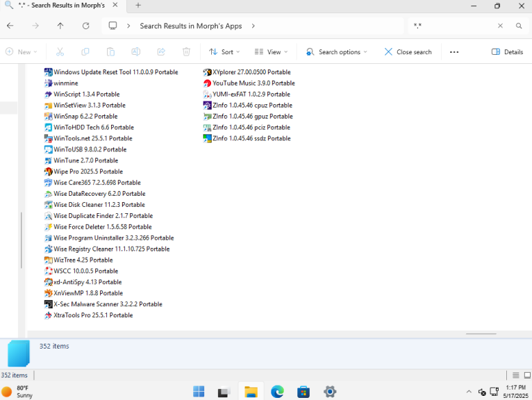
Task: Go back with the left arrow
Action: 10,26
